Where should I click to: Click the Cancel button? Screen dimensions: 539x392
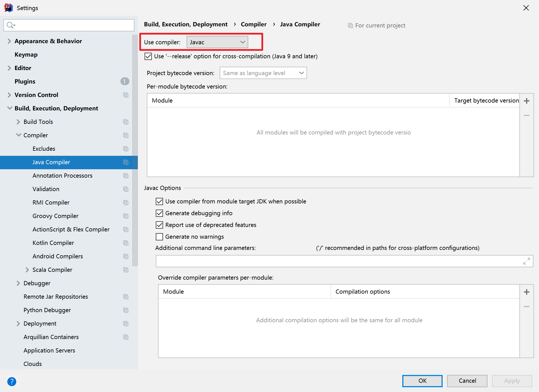tap(467, 381)
